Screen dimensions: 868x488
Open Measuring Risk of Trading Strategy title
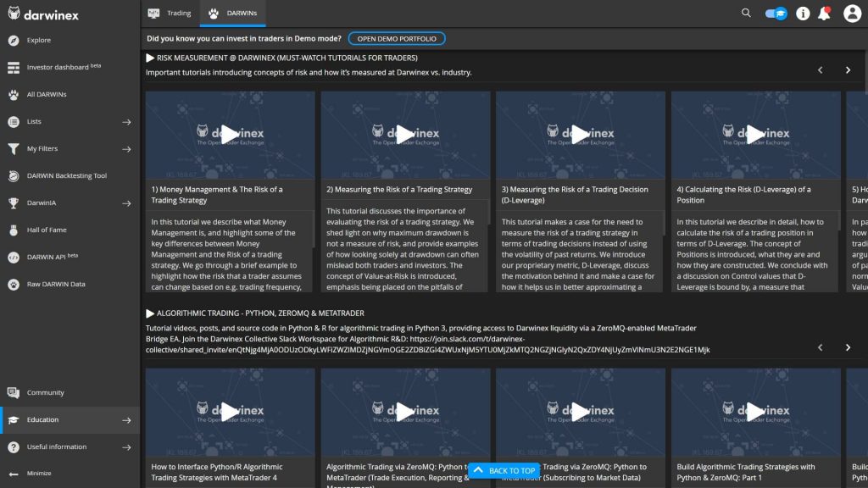tap(399, 189)
